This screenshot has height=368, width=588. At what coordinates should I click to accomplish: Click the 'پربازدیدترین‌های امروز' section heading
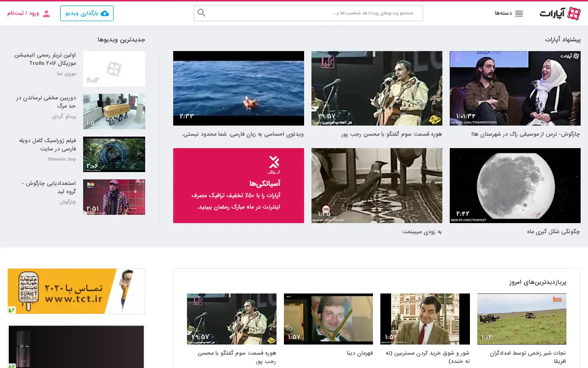[538, 282]
